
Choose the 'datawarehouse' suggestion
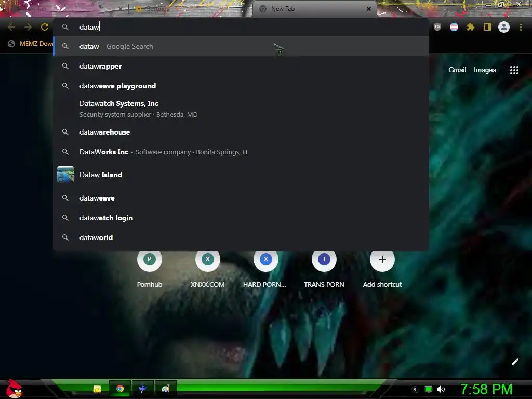pos(241,132)
